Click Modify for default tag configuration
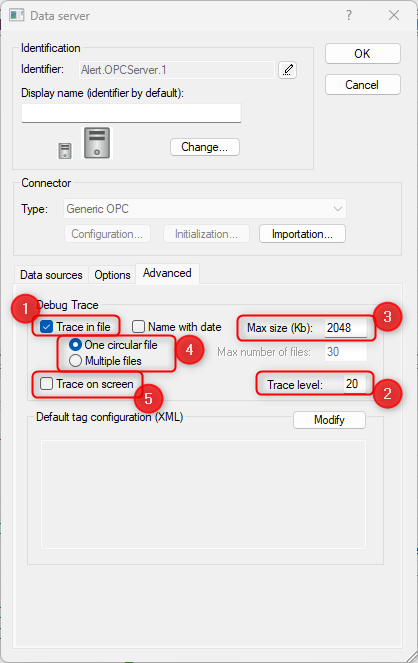 329,420
